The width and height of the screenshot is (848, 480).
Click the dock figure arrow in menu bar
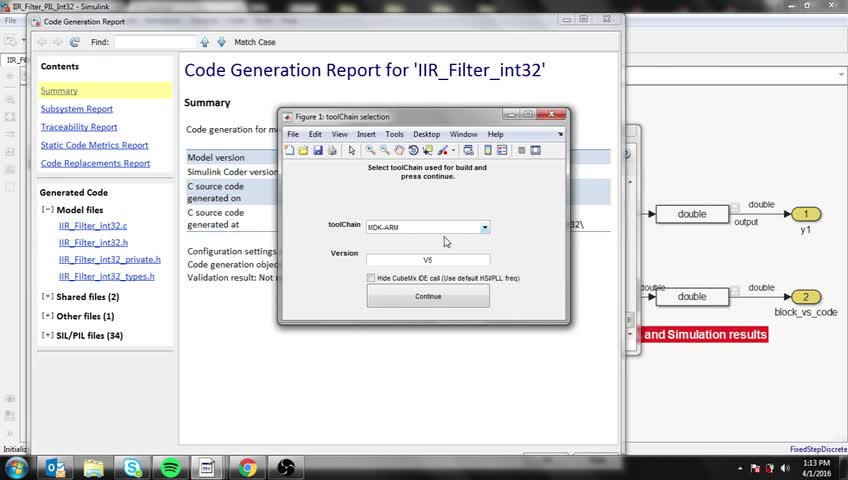point(560,134)
